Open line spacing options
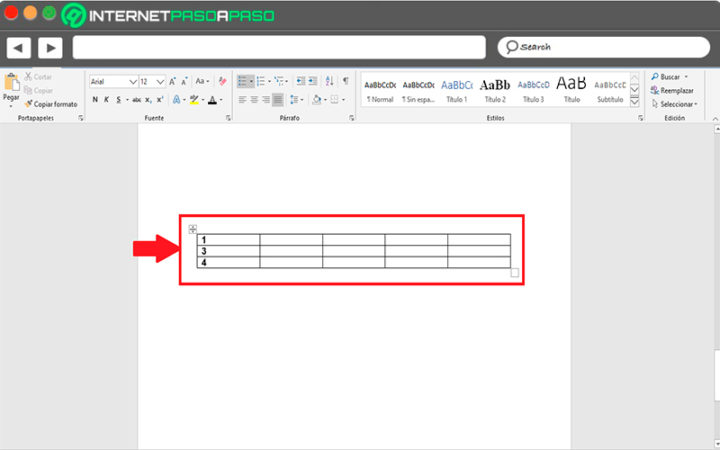Viewport: 720px width, 450px height. (296, 100)
